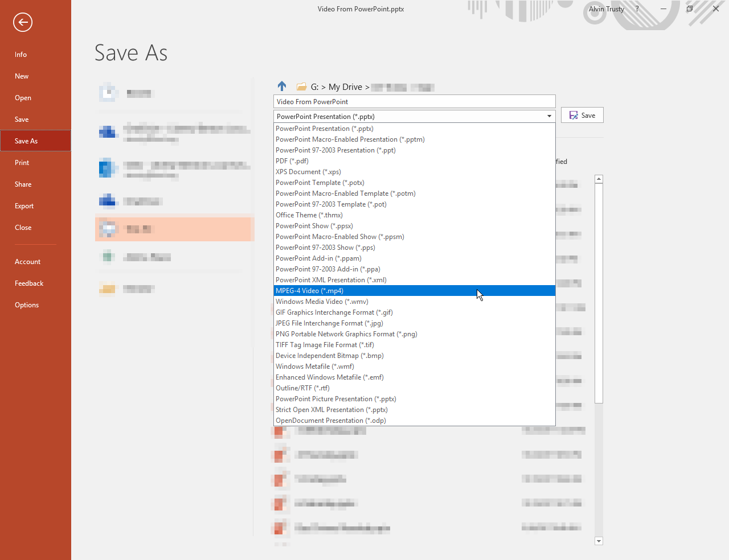Open the Feedback page

(x=35, y=283)
